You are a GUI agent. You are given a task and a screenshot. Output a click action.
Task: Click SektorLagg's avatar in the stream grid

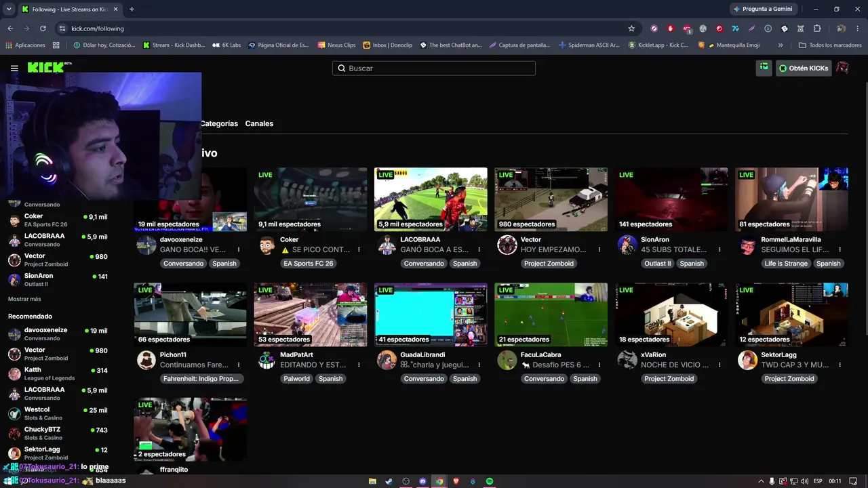[x=747, y=360]
